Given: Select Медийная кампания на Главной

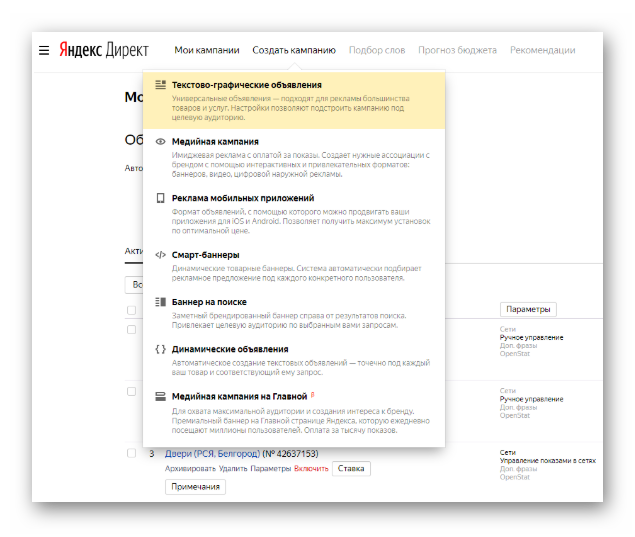Looking at the screenshot, I should 294,413.
